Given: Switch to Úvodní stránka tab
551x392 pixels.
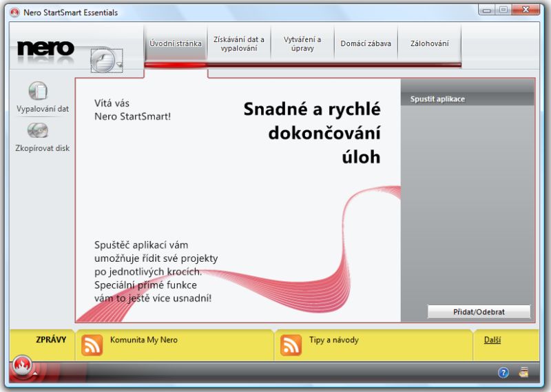Looking at the screenshot, I should click(176, 43).
